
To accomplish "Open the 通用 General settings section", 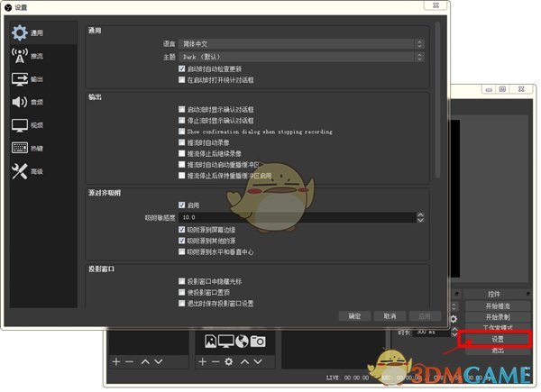I will click(x=43, y=32).
